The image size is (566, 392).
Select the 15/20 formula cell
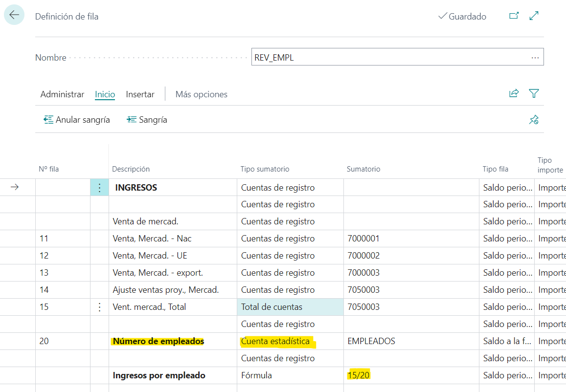(359, 376)
